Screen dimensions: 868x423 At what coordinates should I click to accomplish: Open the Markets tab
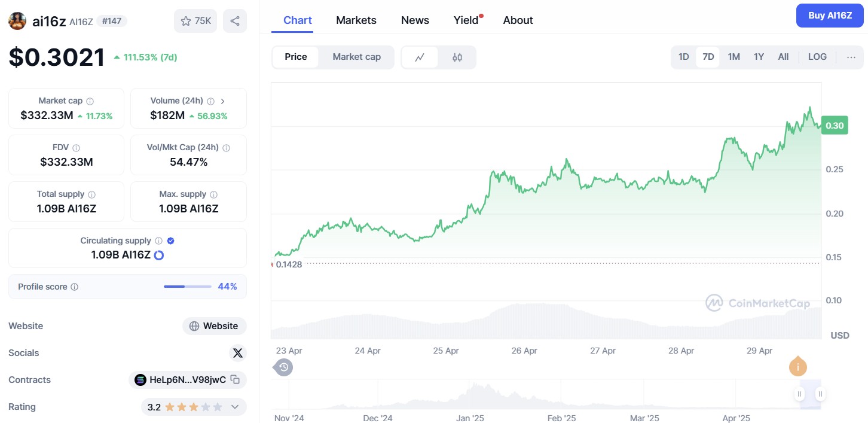pos(356,20)
